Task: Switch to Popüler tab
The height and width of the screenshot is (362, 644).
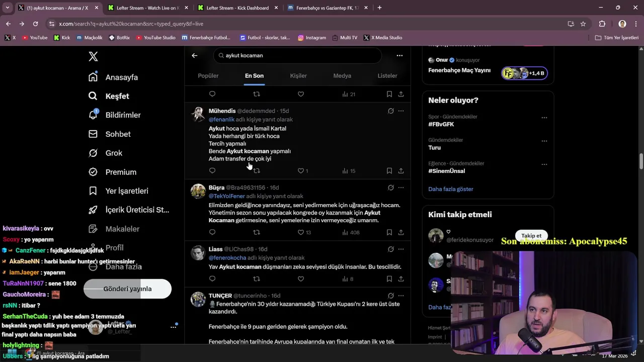Action: coord(208,75)
